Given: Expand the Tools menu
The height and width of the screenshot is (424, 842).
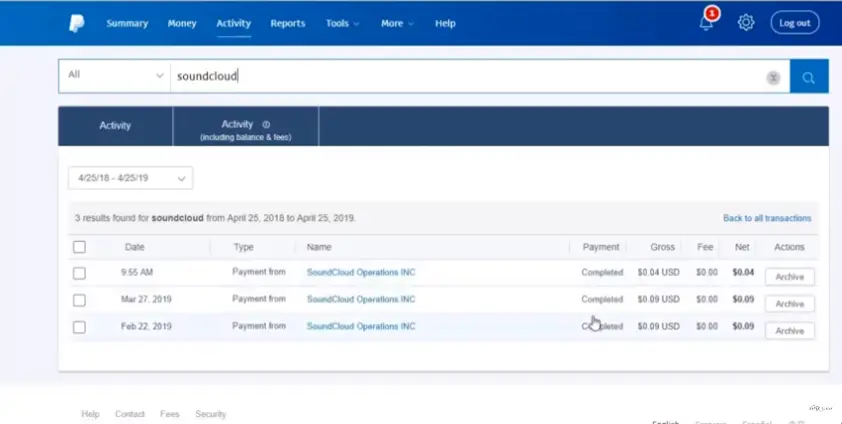Looking at the screenshot, I should click(x=342, y=24).
